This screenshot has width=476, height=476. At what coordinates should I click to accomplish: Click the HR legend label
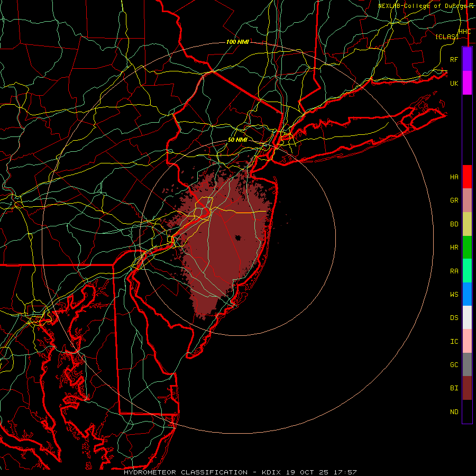coord(454,248)
